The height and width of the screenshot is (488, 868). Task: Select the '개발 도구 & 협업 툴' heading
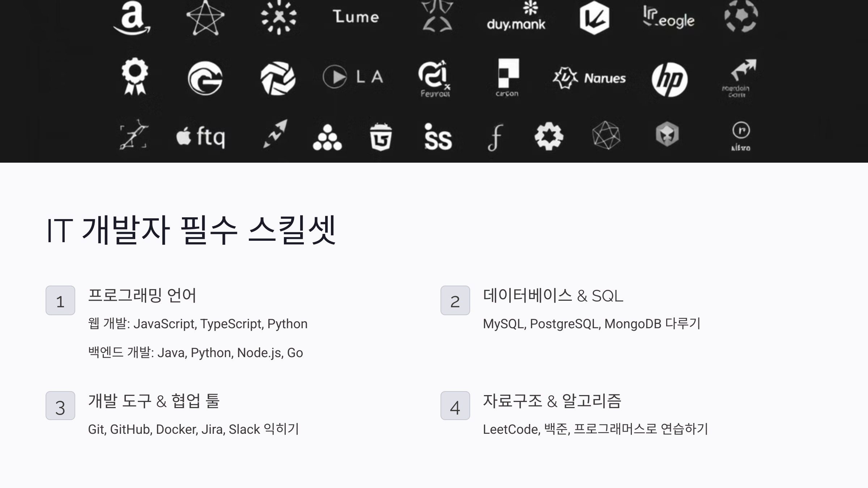154,401
